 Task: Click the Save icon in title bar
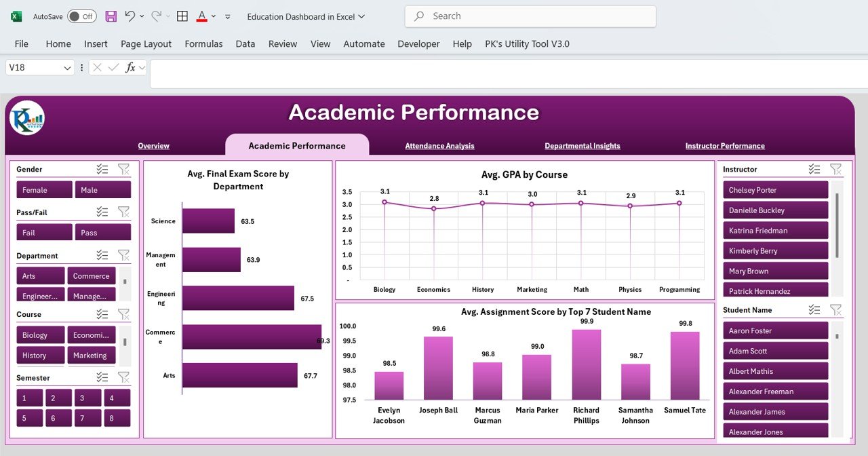pos(111,16)
